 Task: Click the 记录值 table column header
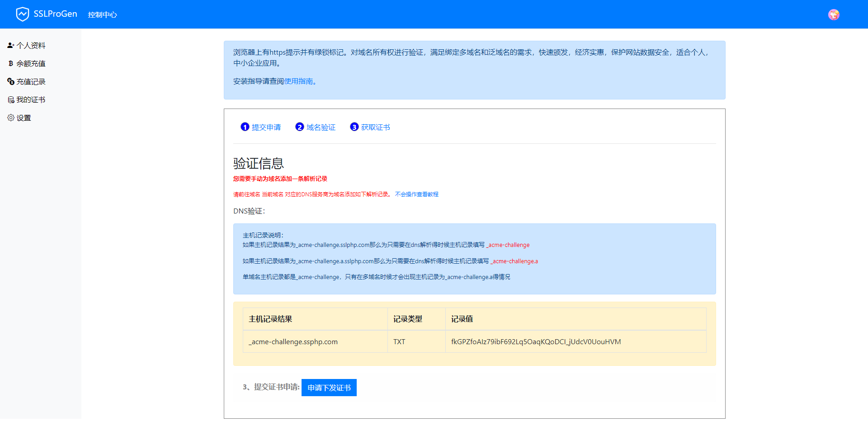click(x=462, y=319)
